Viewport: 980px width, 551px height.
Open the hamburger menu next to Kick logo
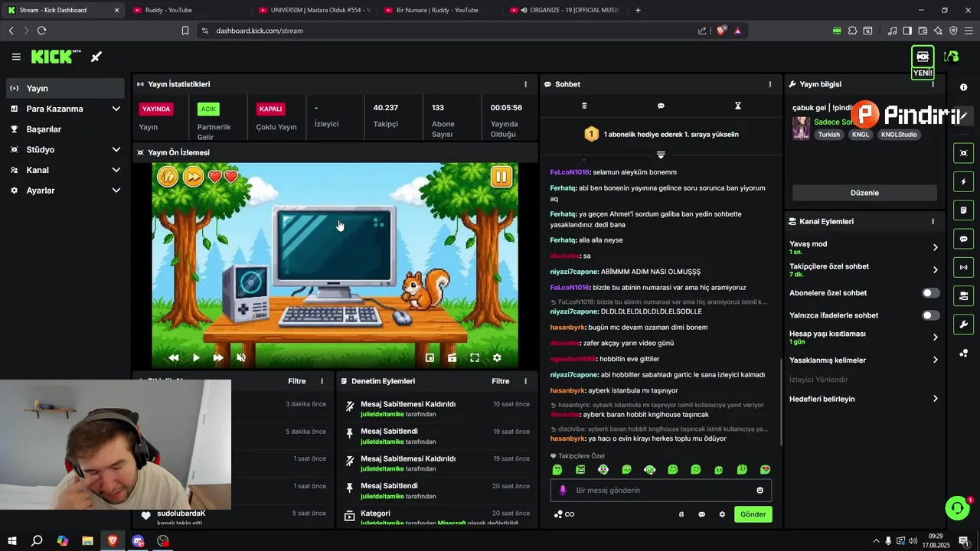point(16,57)
